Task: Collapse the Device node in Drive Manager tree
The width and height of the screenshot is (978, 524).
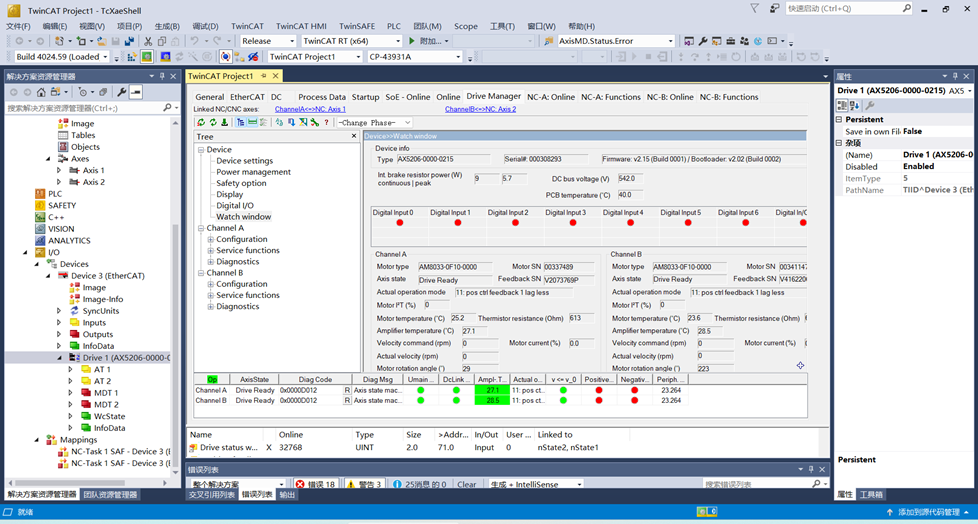Action: [201, 150]
